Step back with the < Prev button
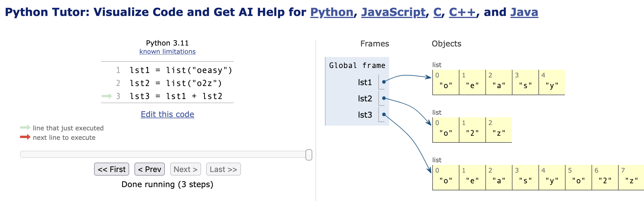644x201 pixels. click(149, 169)
